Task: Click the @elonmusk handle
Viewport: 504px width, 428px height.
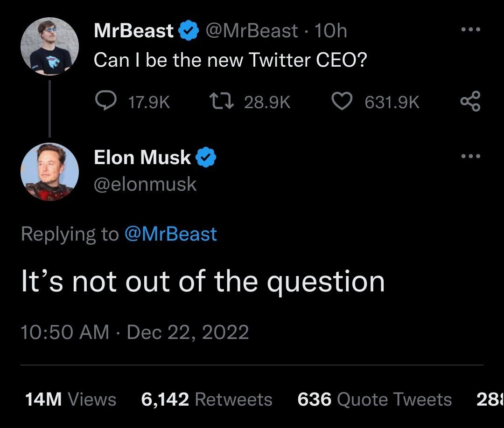Action: click(x=145, y=185)
